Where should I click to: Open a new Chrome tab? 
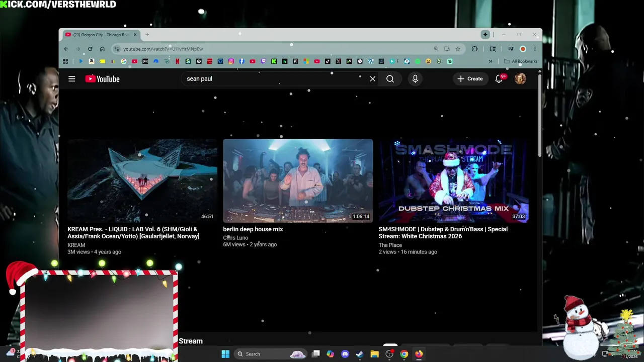tap(147, 35)
